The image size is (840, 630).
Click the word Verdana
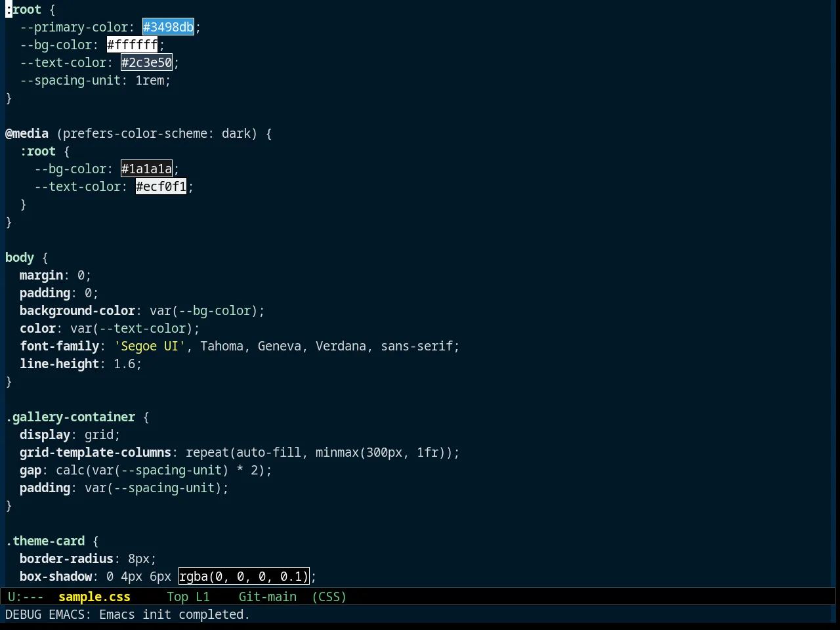tap(341, 346)
